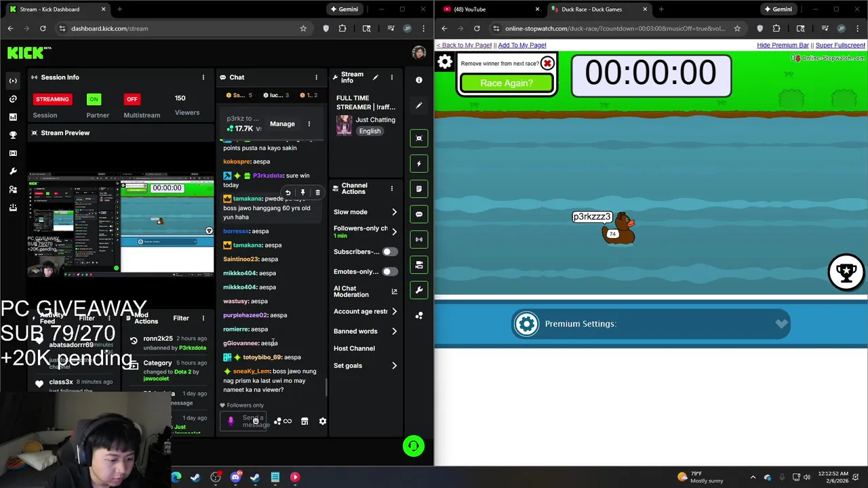Open the chat shop storefront icon
The image size is (868, 488).
pyautogui.click(x=304, y=421)
